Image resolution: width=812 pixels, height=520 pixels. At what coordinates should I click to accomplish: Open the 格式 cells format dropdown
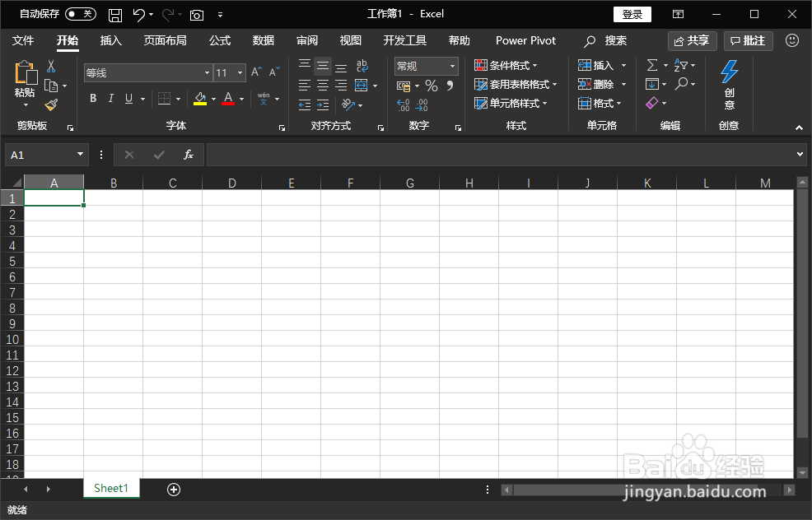click(600, 104)
